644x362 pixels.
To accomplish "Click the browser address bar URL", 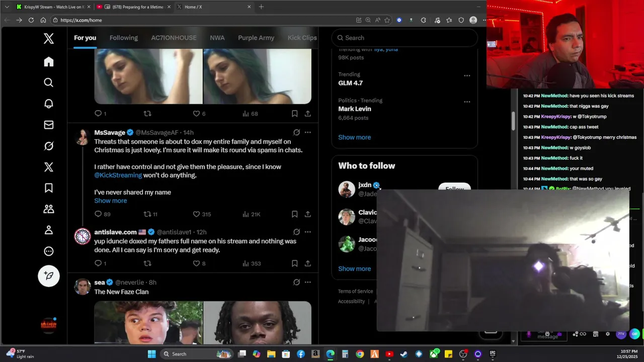I will click(81, 20).
